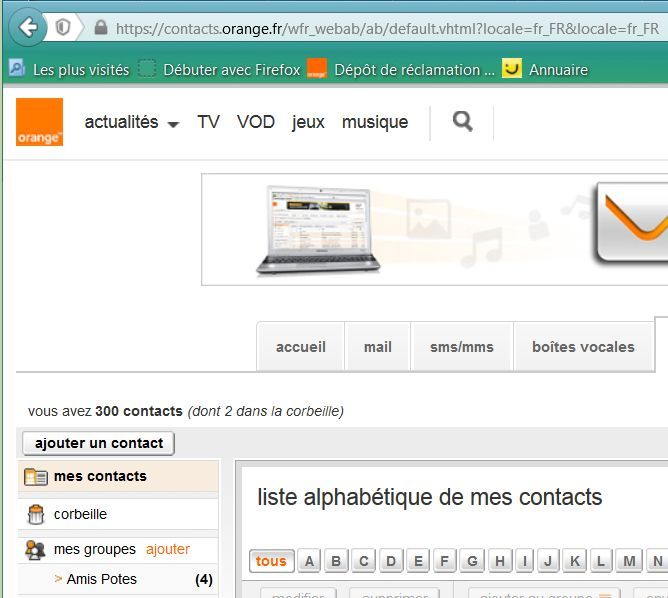Switch to the mail tab

click(377, 347)
